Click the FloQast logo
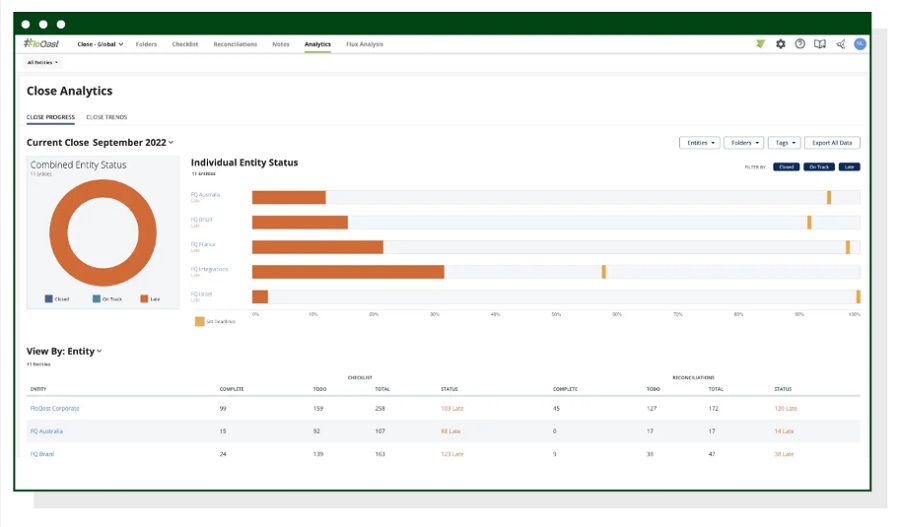 click(41, 44)
